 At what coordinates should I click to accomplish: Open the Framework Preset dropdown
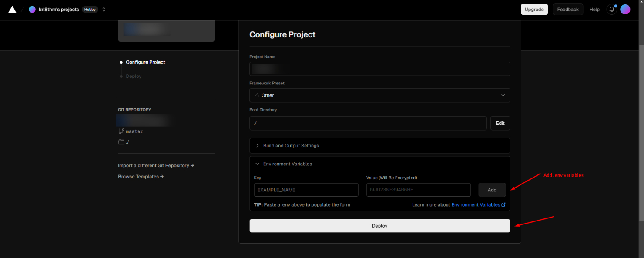tap(379, 95)
